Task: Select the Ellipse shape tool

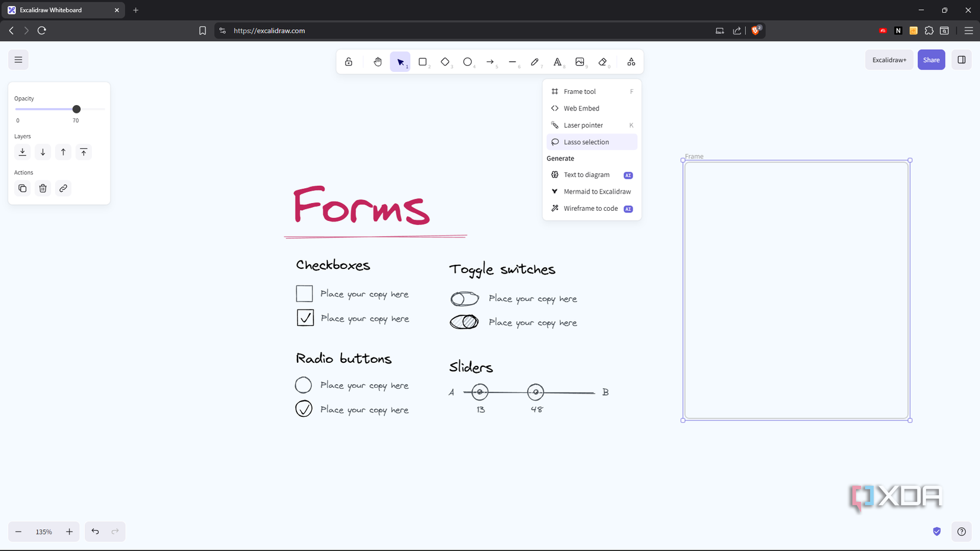Action: 467,62
